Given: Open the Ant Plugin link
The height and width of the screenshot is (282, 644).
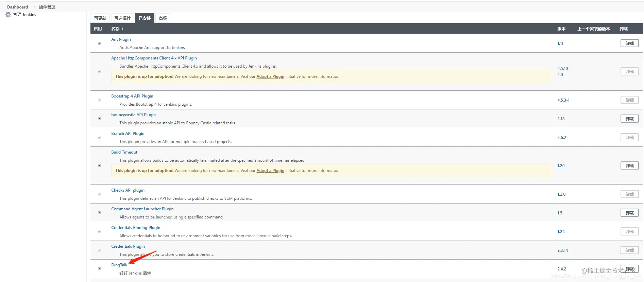Looking at the screenshot, I should (121, 39).
